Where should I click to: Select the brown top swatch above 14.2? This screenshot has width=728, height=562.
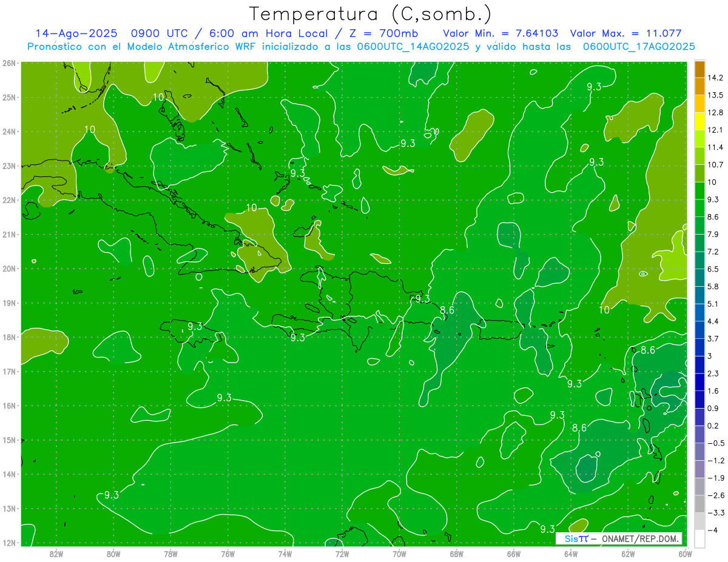tap(699, 69)
